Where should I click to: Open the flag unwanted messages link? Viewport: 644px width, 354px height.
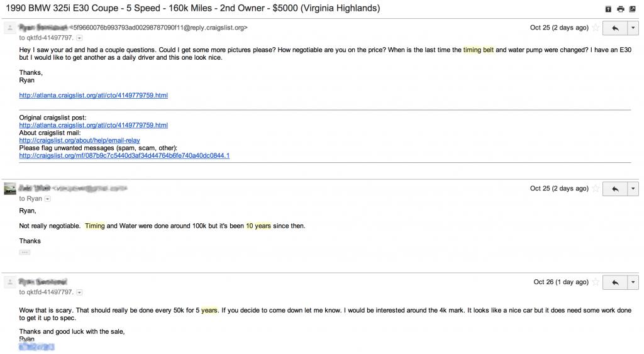(124, 155)
